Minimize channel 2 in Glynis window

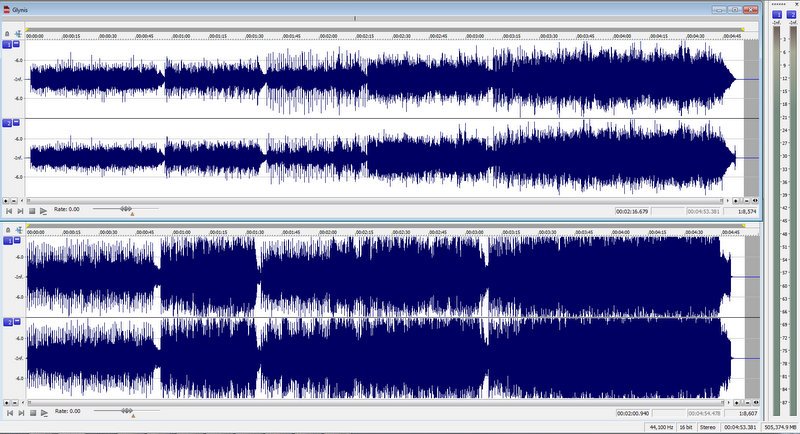[16, 122]
